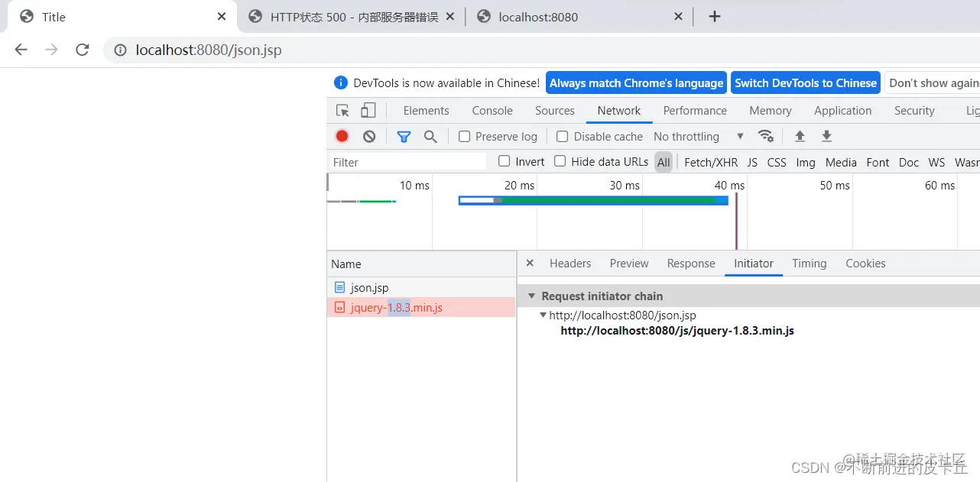The image size is (980, 482).
Task: Click the blue request bar in timeline overview
Action: (593, 200)
